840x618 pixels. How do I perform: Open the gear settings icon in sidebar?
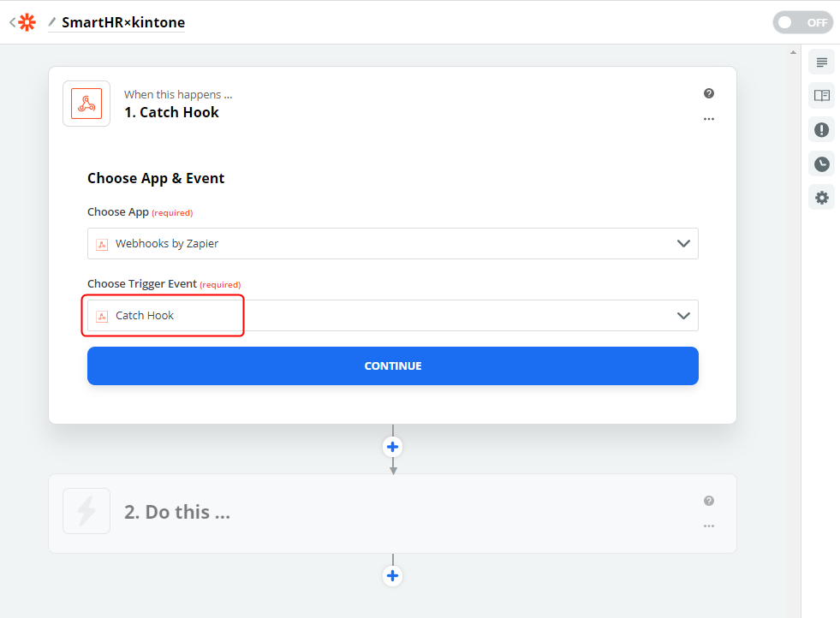coord(821,198)
